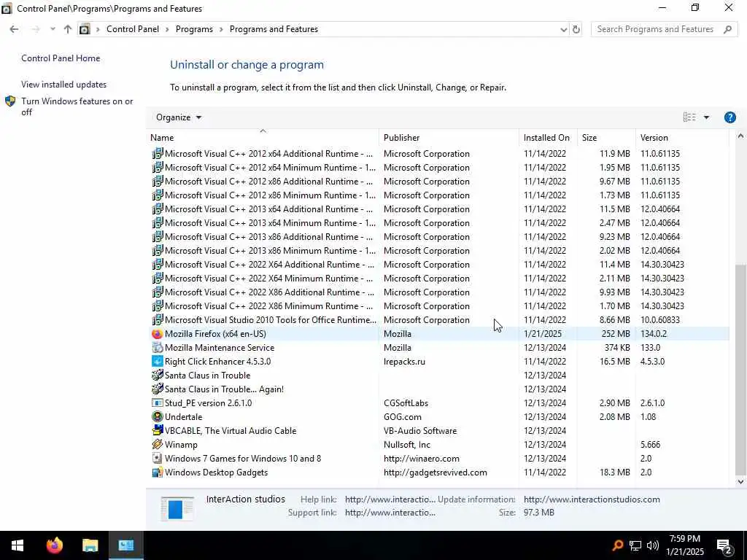Viewport: 747px width, 560px height.
Task: Select the Undertale row name
Action: pos(183,416)
